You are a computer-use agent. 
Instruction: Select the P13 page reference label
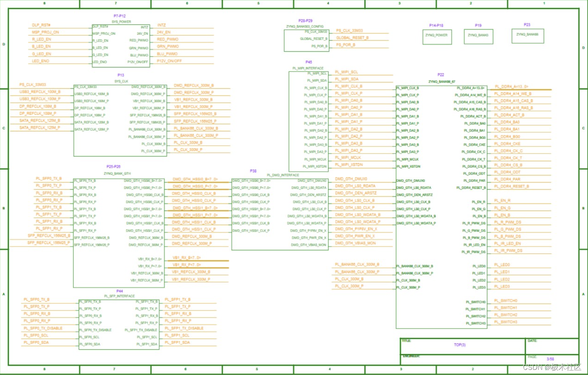121,75
